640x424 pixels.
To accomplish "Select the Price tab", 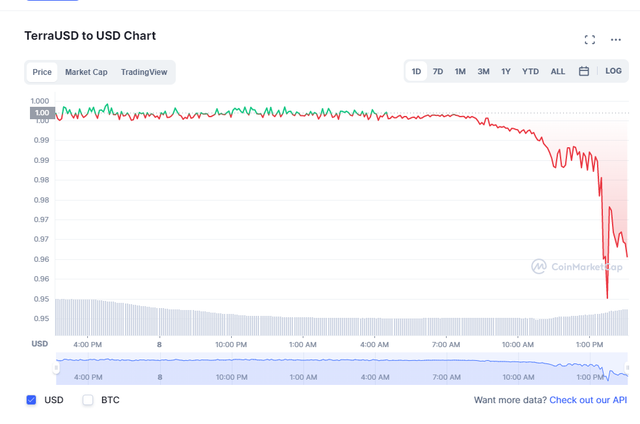I will pos(42,72).
